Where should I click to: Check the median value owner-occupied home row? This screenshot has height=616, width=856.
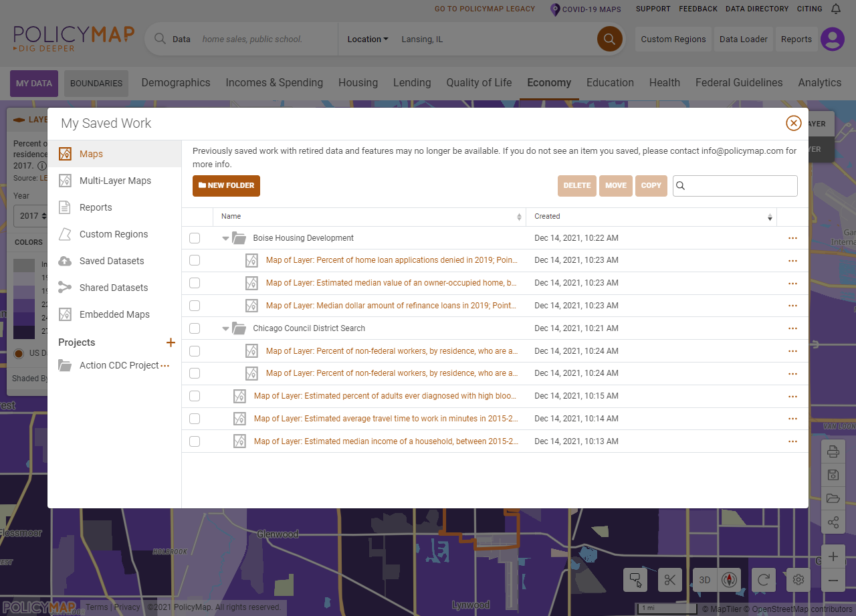point(195,283)
